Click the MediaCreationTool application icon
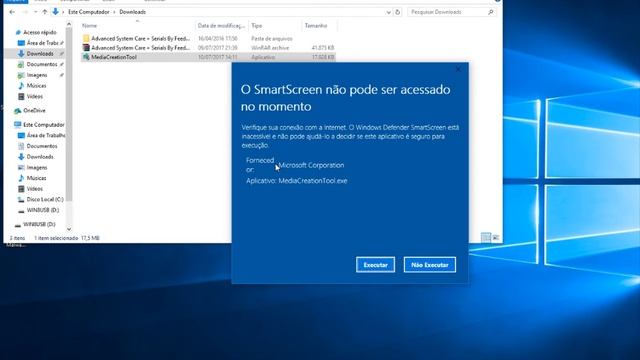640x360 pixels. 86,57
